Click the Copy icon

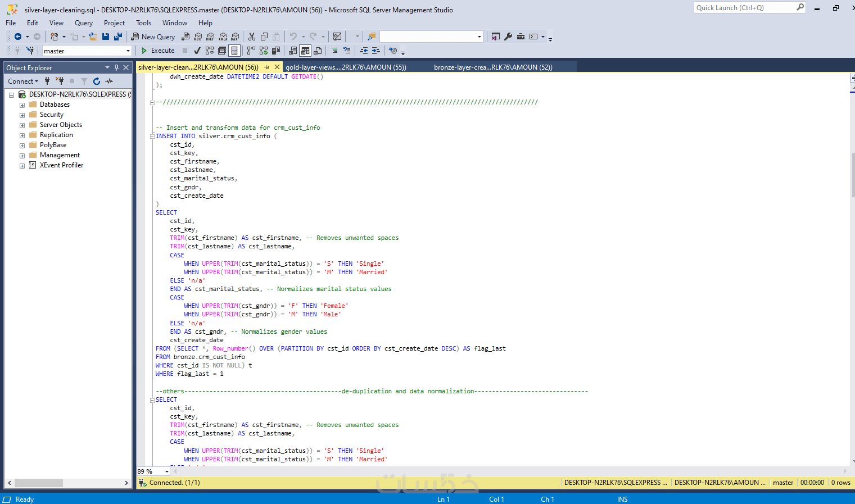(x=264, y=37)
